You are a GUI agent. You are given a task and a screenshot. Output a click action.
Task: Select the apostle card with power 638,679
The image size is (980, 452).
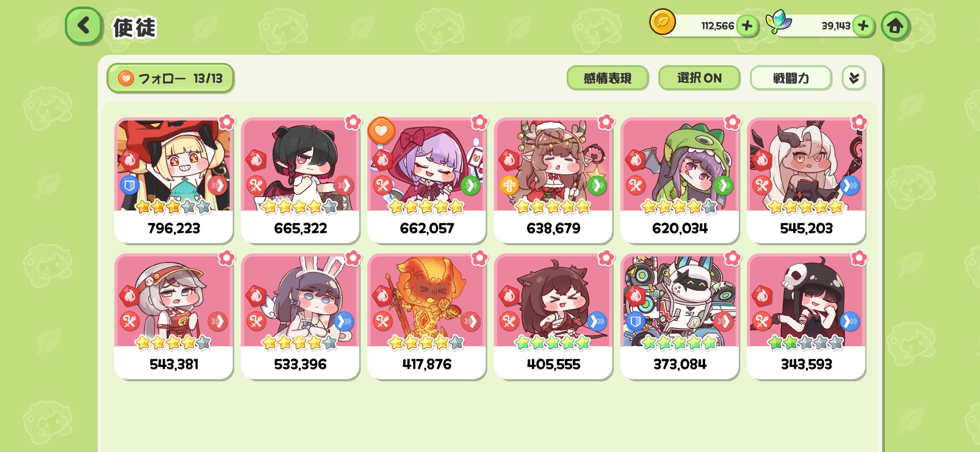553,180
